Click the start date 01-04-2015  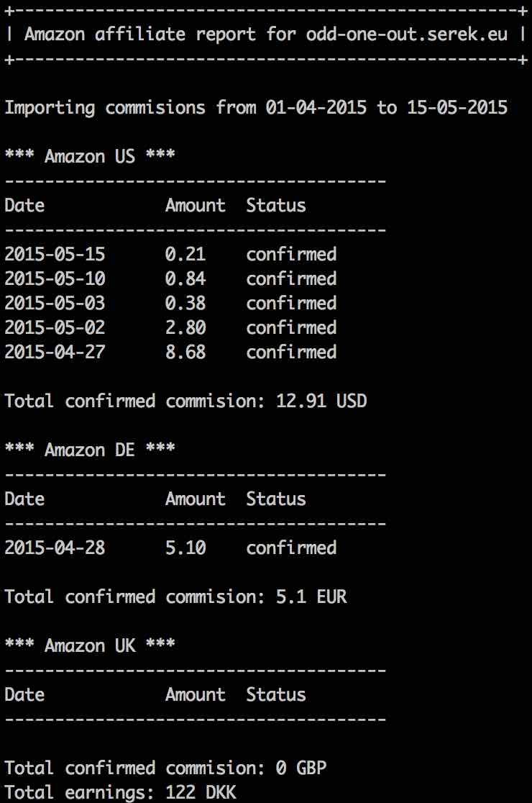click(x=316, y=107)
